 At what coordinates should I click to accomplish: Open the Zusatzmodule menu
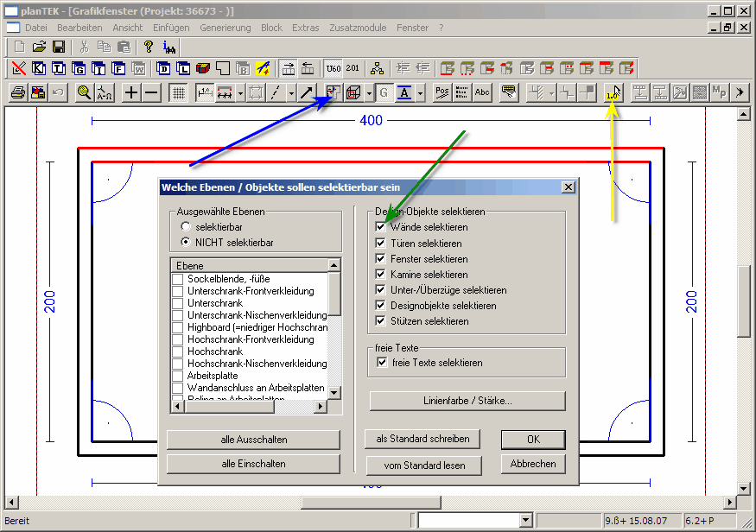357,28
